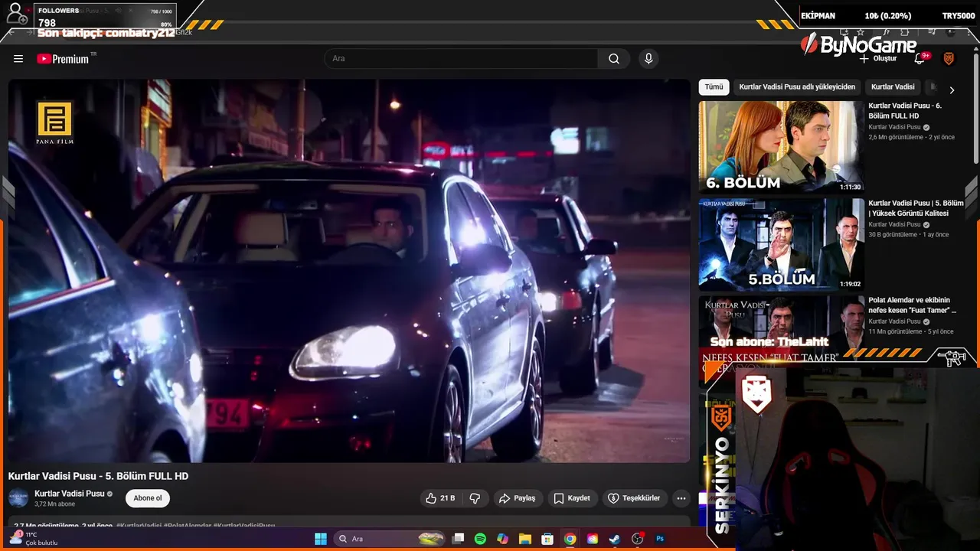Click '11 Mn görüntüleme' under the Fuat Tamer video

(895, 332)
